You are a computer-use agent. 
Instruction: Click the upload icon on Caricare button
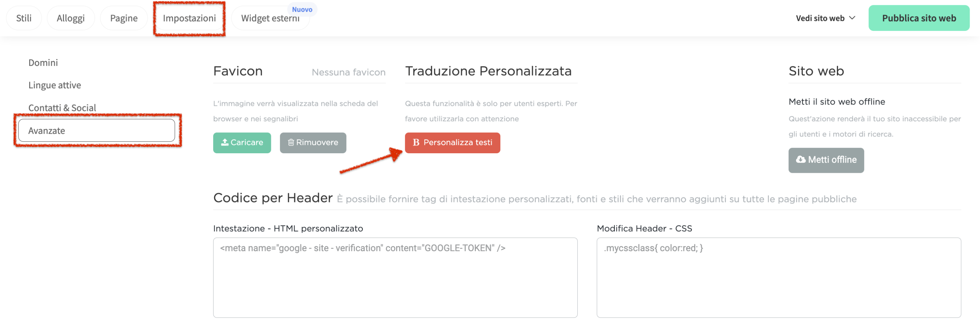coord(225,143)
